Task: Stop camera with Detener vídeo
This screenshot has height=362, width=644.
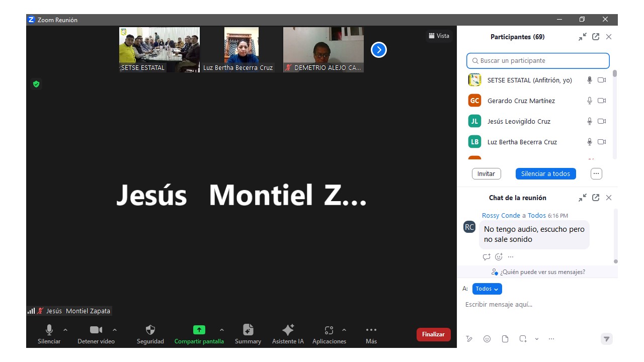Action: coord(96,330)
